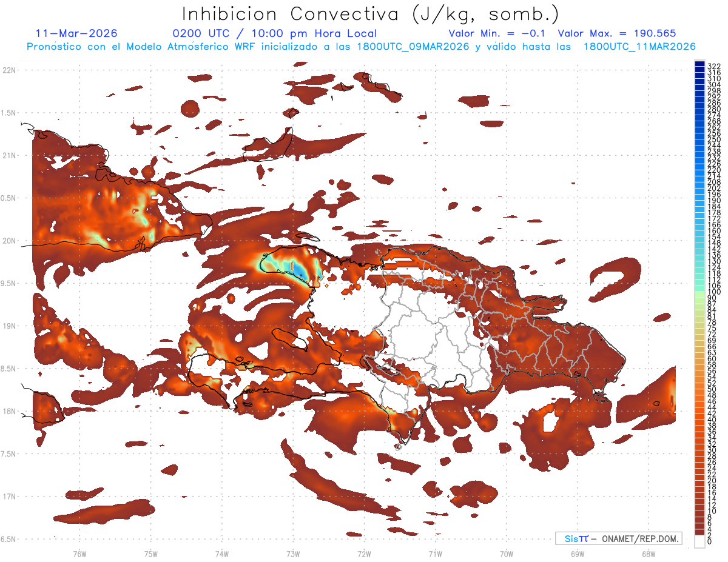Click the "68W" longitude label
The width and height of the screenshot is (728, 562).
[649, 554]
